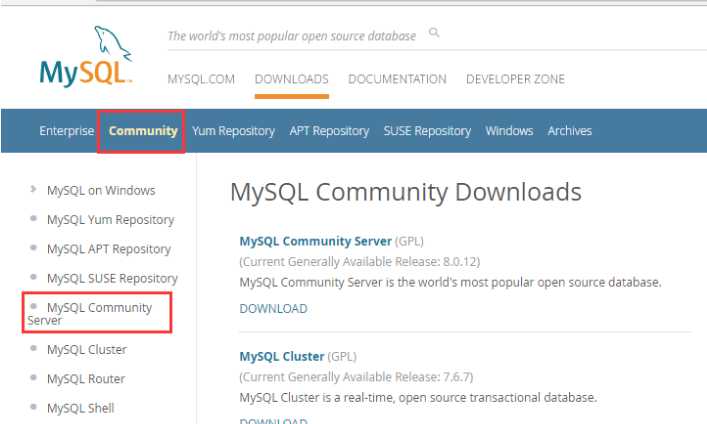
Task: Open the APT Repository tab
Action: click(329, 131)
